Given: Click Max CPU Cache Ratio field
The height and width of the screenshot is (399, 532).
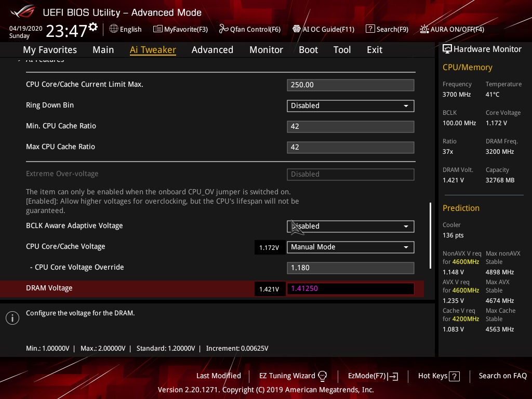Looking at the screenshot, I should tap(351, 147).
